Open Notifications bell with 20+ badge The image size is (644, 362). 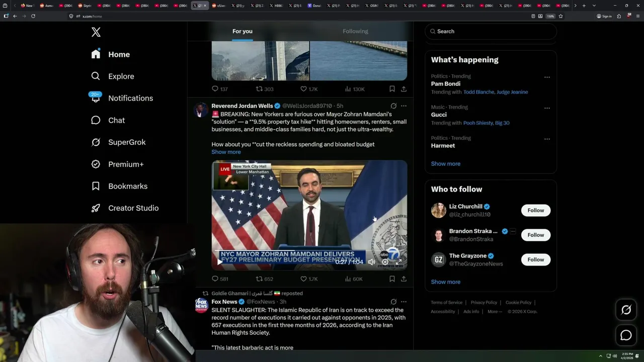point(96,98)
